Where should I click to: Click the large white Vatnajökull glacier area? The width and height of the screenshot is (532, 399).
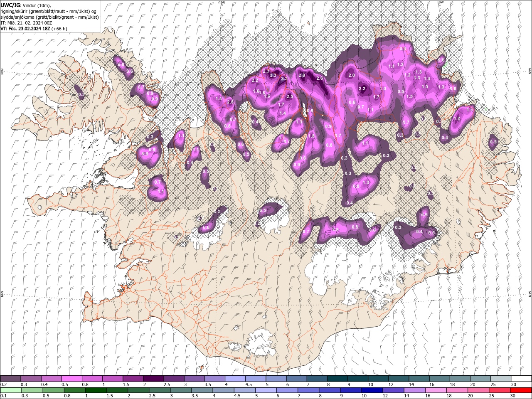tap(353, 266)
